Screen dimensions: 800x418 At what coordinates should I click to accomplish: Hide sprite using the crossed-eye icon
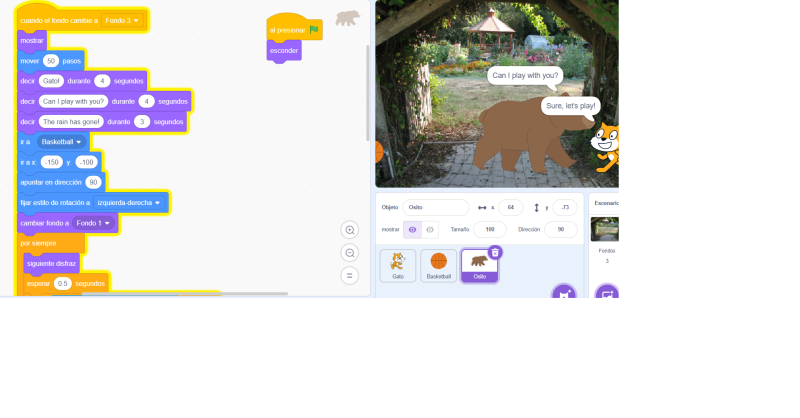click(x=430, y=229)
